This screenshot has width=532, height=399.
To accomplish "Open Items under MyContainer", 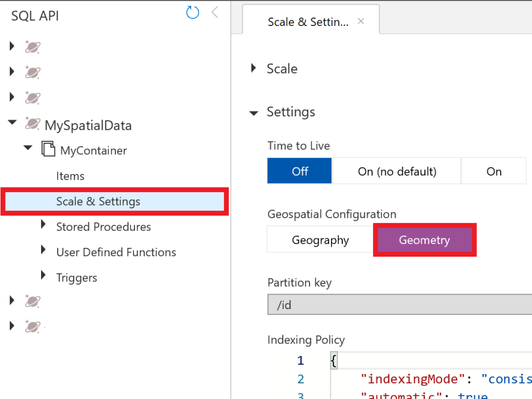I will coord(70,176).
